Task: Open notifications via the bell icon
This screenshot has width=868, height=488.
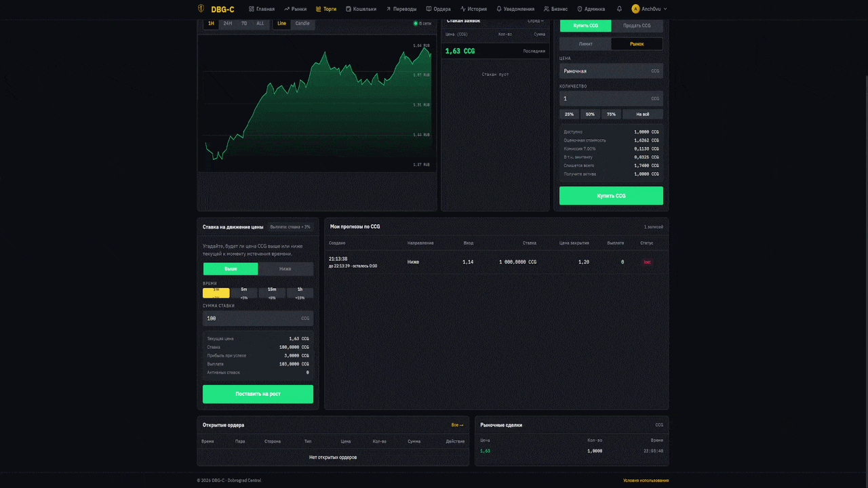Action: (619, 9)
